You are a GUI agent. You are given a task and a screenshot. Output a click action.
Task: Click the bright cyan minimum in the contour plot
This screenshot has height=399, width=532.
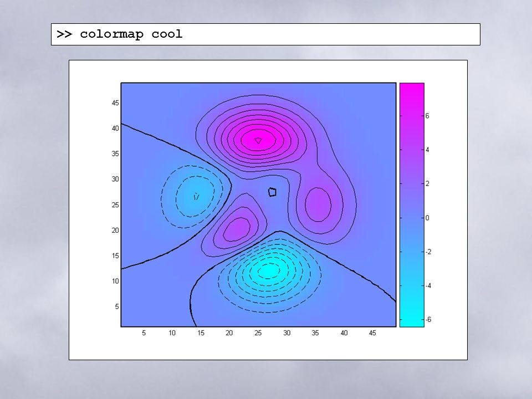point(269,270)
